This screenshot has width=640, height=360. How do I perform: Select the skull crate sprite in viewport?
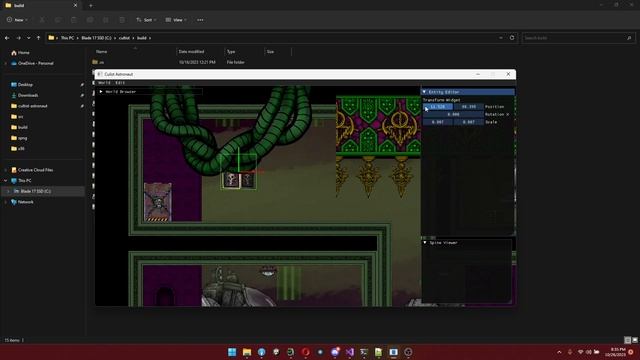(158, 202)
